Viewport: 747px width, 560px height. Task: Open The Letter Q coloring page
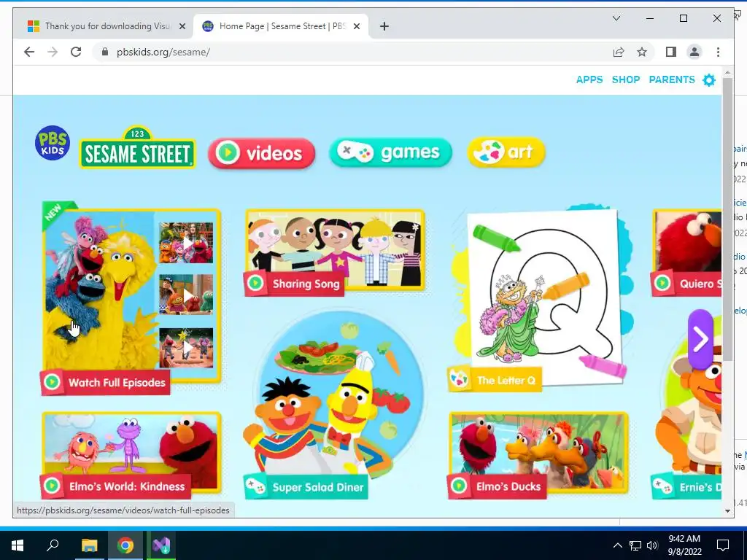coord(543,295)
